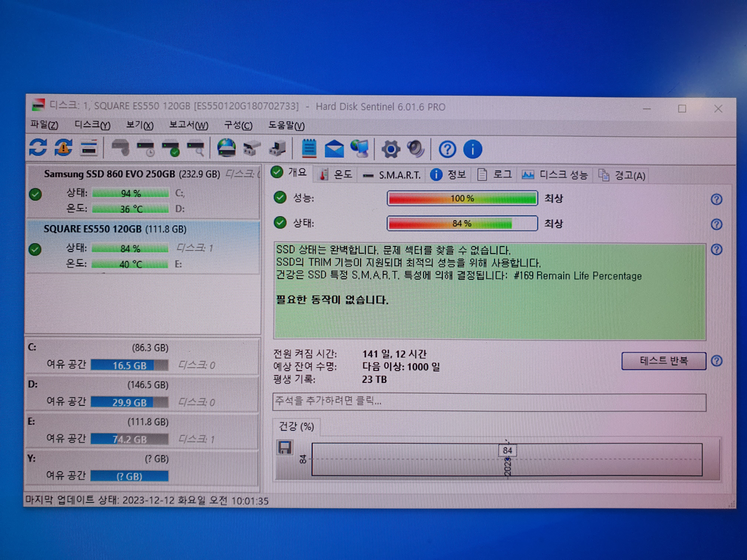This screenshot has height=560, width=747.
Task: Open the 파일(Z) menu
Action: coord(44,125)
